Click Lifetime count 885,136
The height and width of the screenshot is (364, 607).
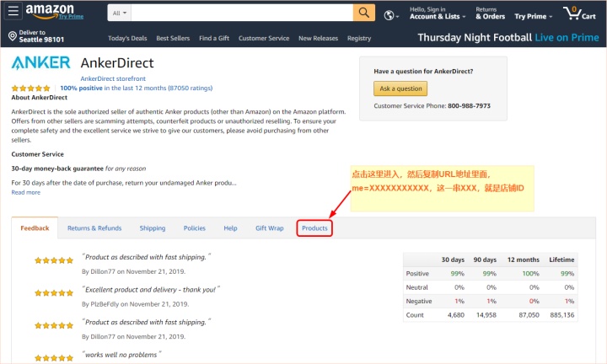562,315
